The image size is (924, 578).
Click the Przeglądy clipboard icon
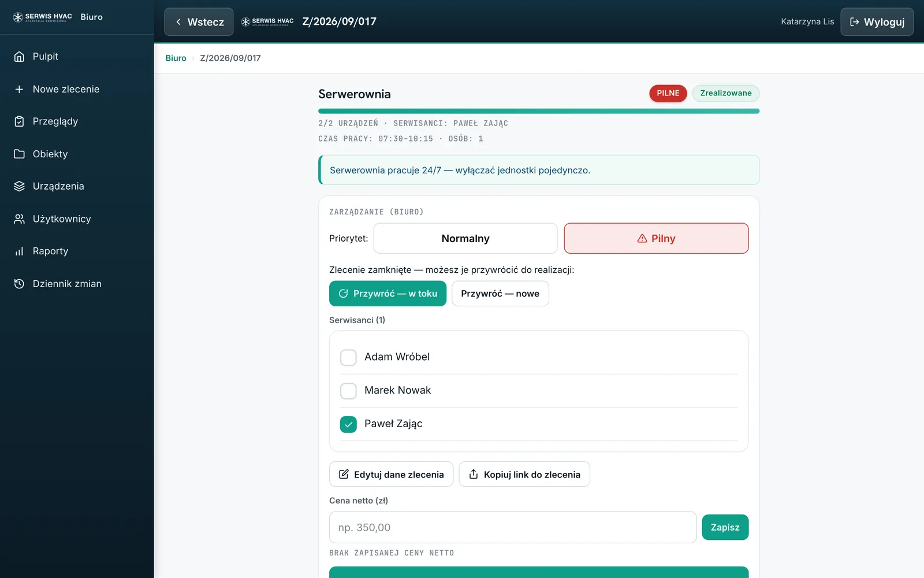[x=19, y=121]
